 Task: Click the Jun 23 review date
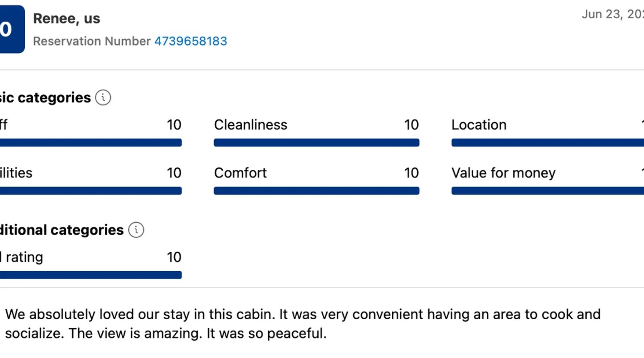click(613, 14)
